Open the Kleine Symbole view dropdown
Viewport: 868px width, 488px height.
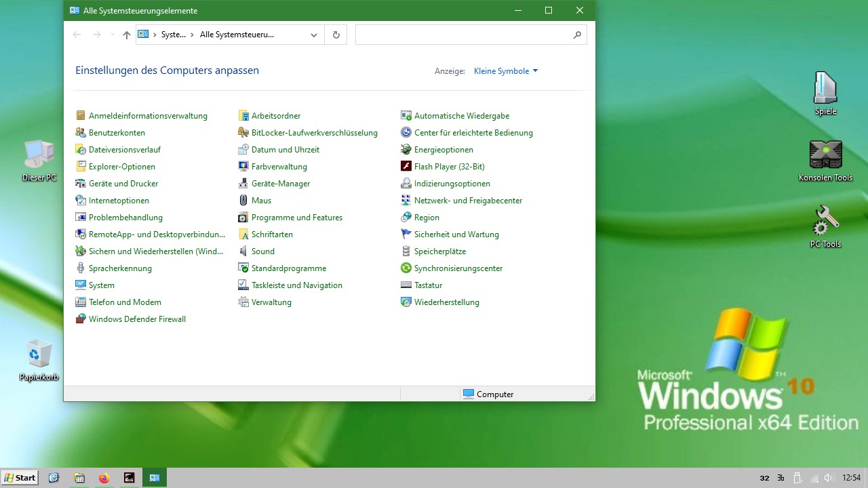(x=506, y=71)
